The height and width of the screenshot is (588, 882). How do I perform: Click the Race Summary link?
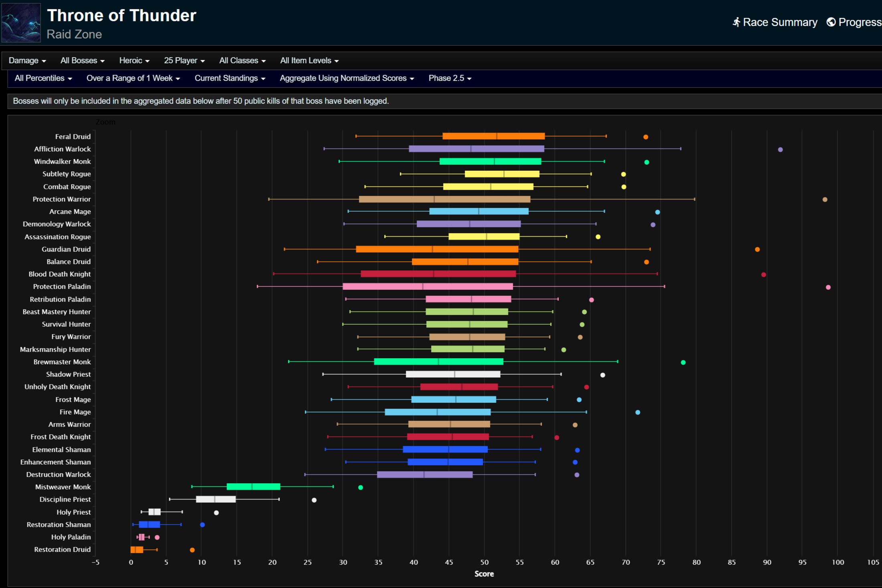point(780,22)
